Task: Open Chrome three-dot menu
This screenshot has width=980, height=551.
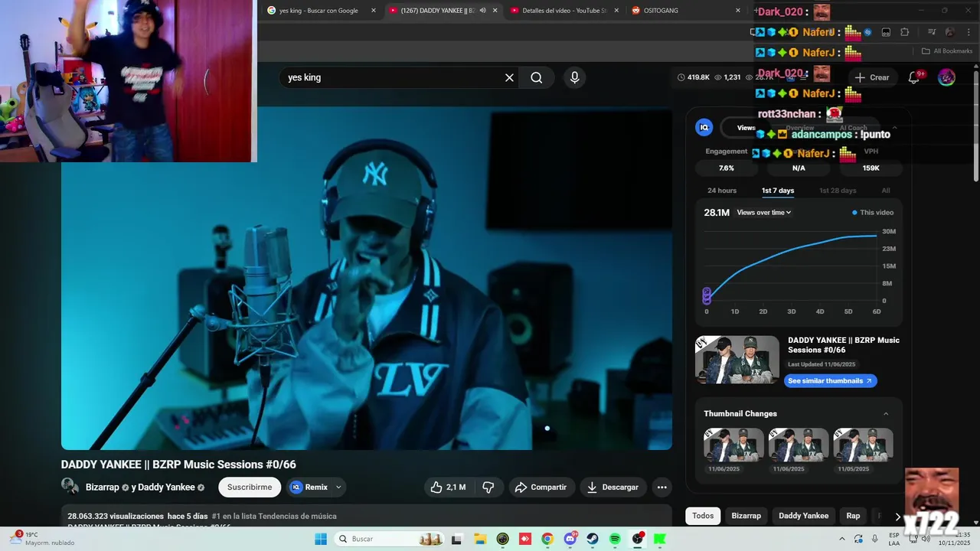Action: [x=969, y=32]
